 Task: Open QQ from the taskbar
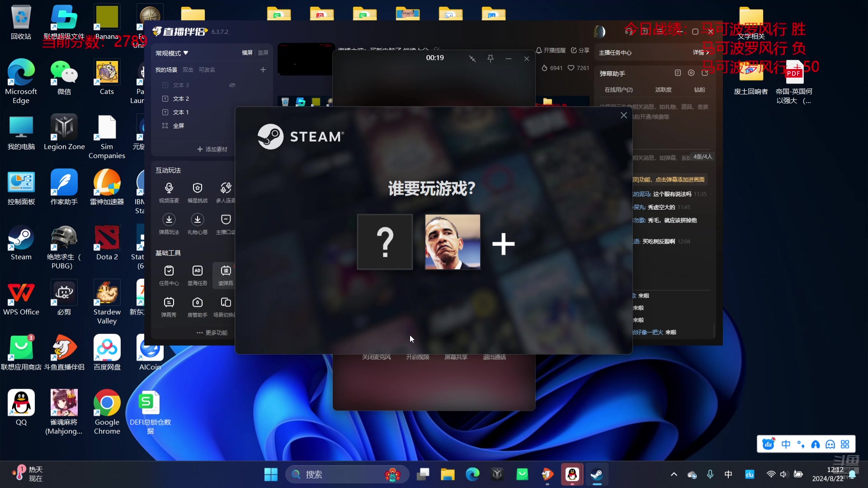click(572, 474)
